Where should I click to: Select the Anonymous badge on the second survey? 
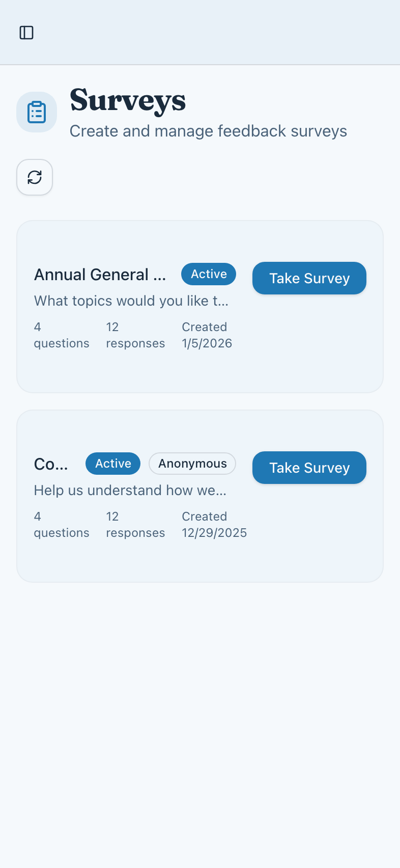coord(192,463)
